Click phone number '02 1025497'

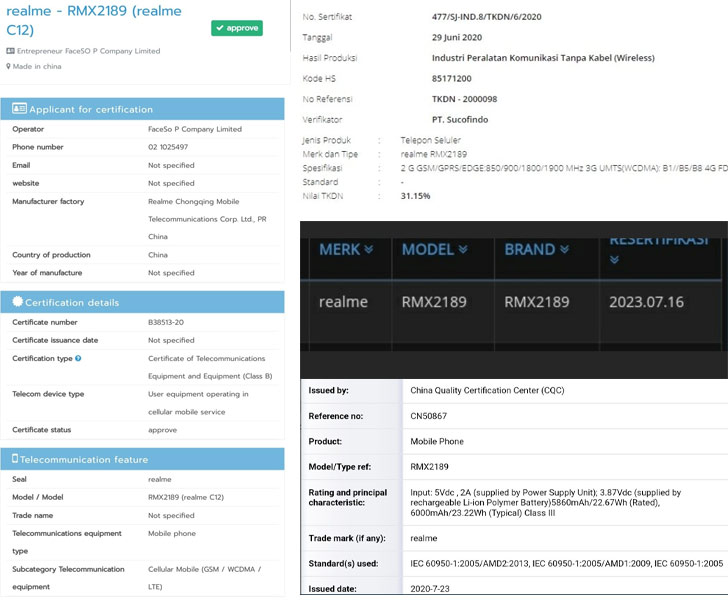pos(168,147)
